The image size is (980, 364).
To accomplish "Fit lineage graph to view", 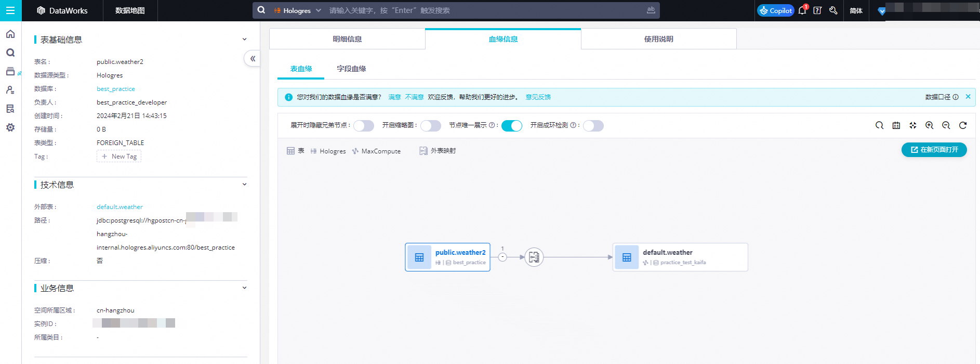I will point(913,125).
